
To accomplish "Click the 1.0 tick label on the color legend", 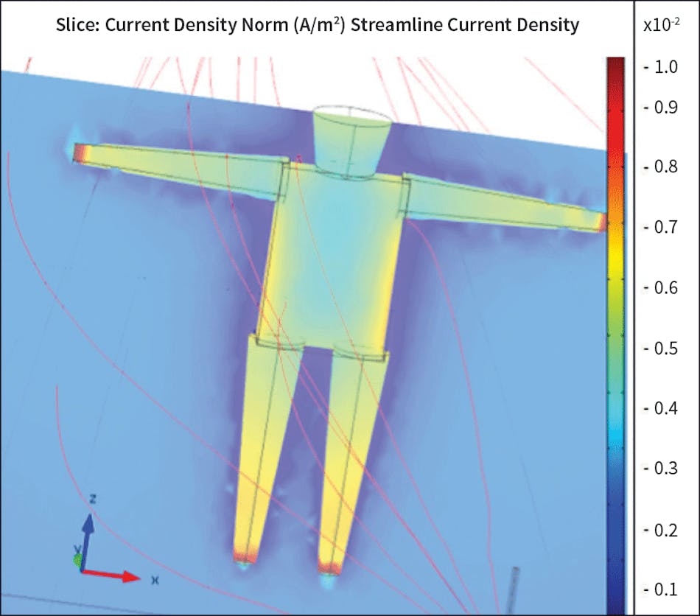I will (660, 67).
